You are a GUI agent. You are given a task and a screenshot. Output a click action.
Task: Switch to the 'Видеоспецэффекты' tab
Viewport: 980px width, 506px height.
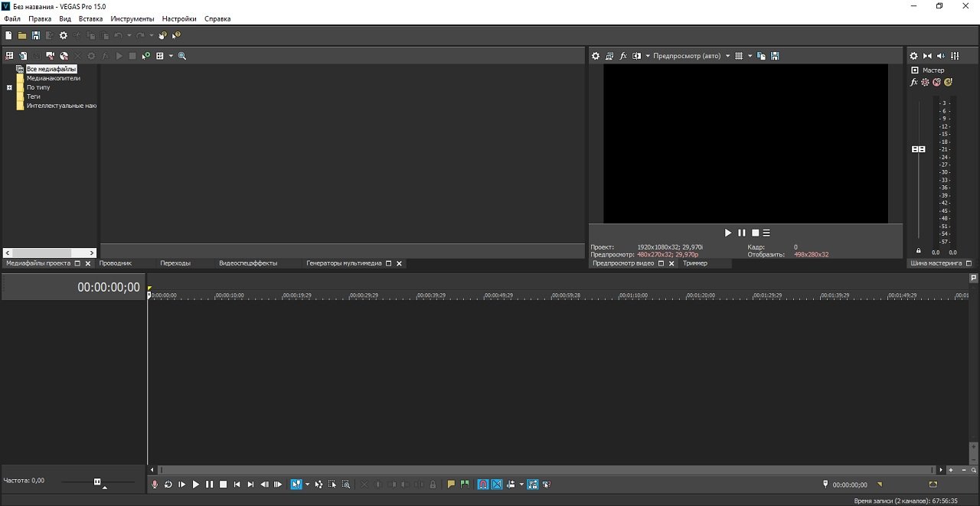click(x=248, y=263)
